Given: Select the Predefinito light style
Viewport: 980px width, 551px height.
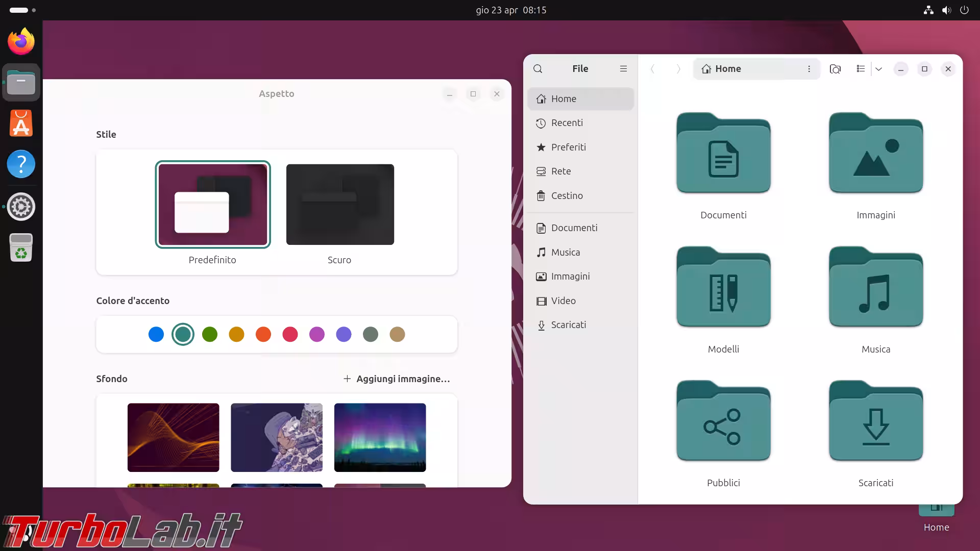Looking at the screenshot, I should pos(213,205).
